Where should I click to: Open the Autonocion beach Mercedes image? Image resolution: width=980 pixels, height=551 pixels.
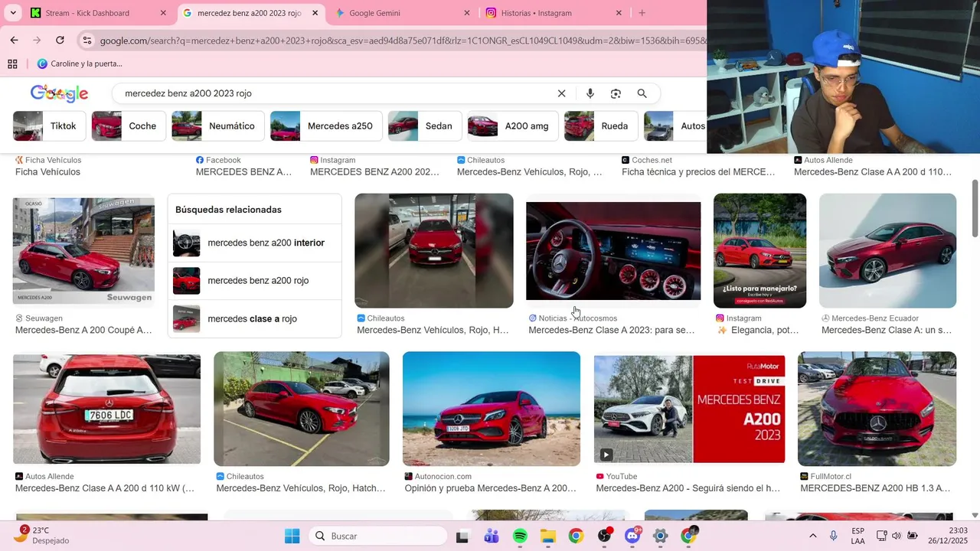(x=492, y=409)
